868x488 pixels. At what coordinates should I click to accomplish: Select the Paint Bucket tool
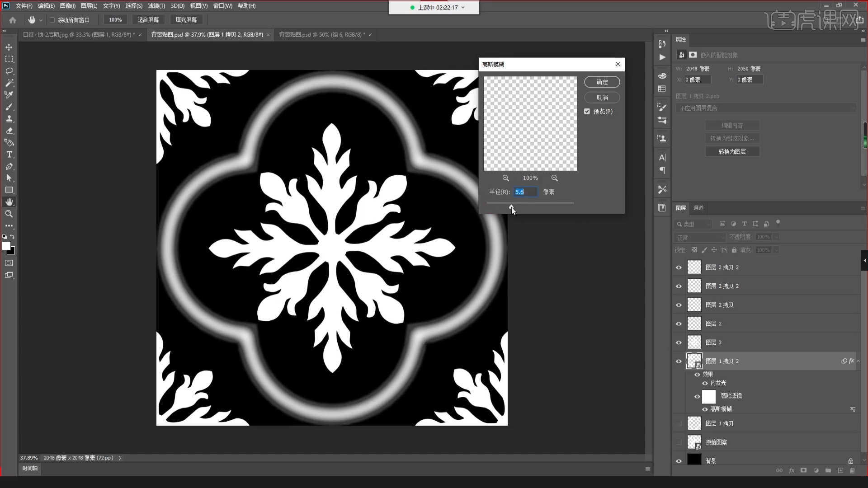pyautogui.click(x=9, y=142)
